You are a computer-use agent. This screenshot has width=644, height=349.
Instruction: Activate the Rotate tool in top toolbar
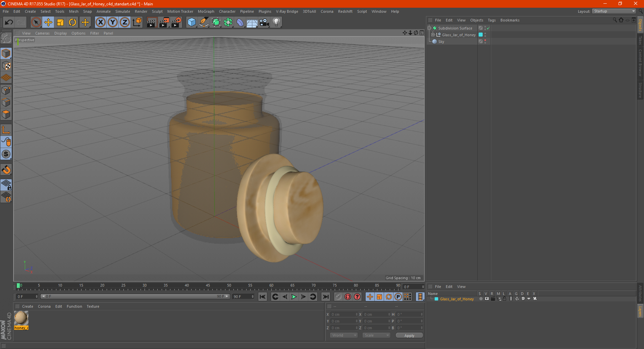click(x=72, y=22)
